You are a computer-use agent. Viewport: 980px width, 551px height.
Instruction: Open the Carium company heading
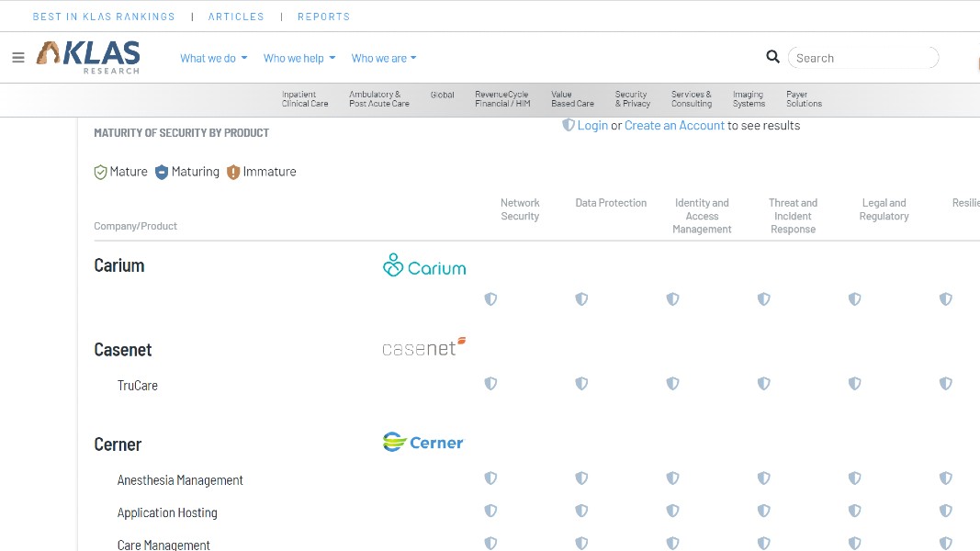[x=119, y=265]
